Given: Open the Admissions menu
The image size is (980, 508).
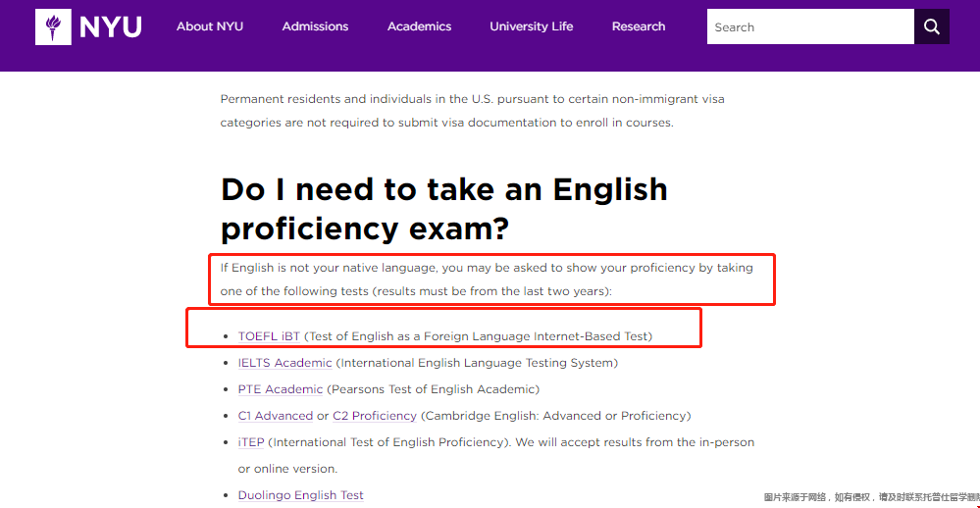Looking at the screenshot, I should point(315,26).
